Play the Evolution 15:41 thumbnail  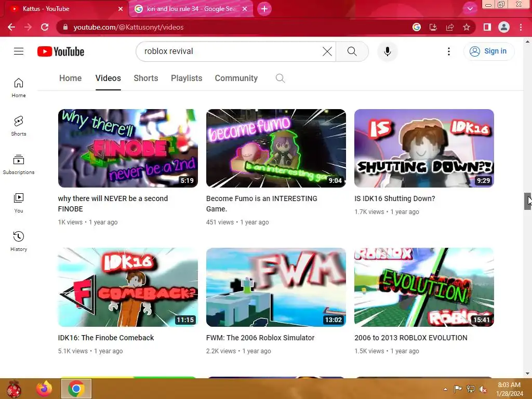click(424, 287)
